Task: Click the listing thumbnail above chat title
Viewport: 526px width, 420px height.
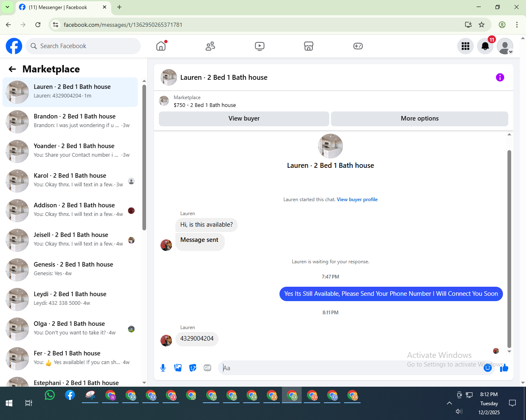Action: tap(330, 146)
